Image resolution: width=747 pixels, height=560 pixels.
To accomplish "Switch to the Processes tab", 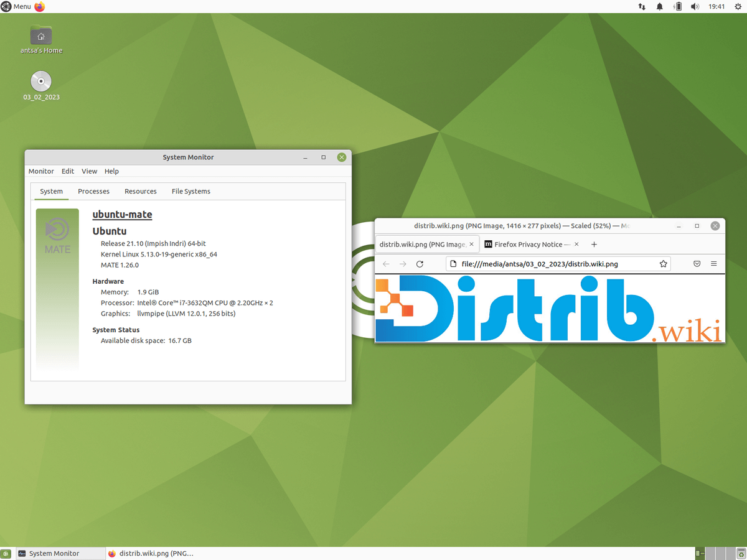I will click(x=93, y=192).
